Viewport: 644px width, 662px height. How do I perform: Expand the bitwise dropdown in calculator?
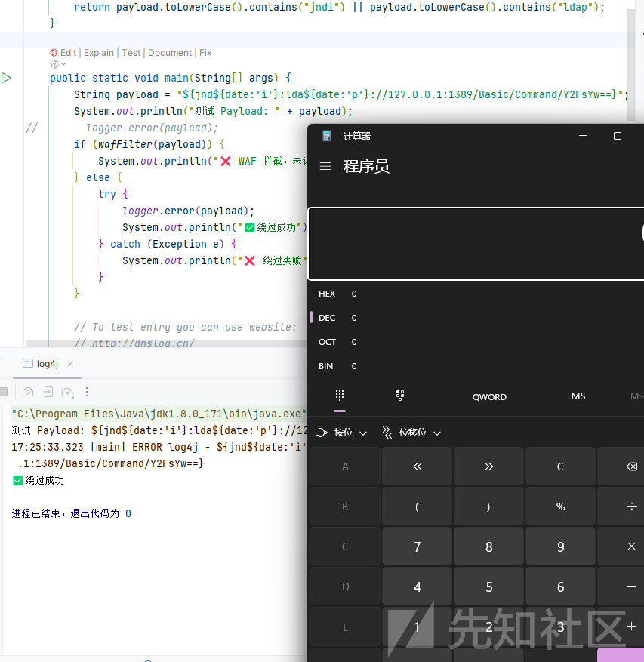(342, 433)
